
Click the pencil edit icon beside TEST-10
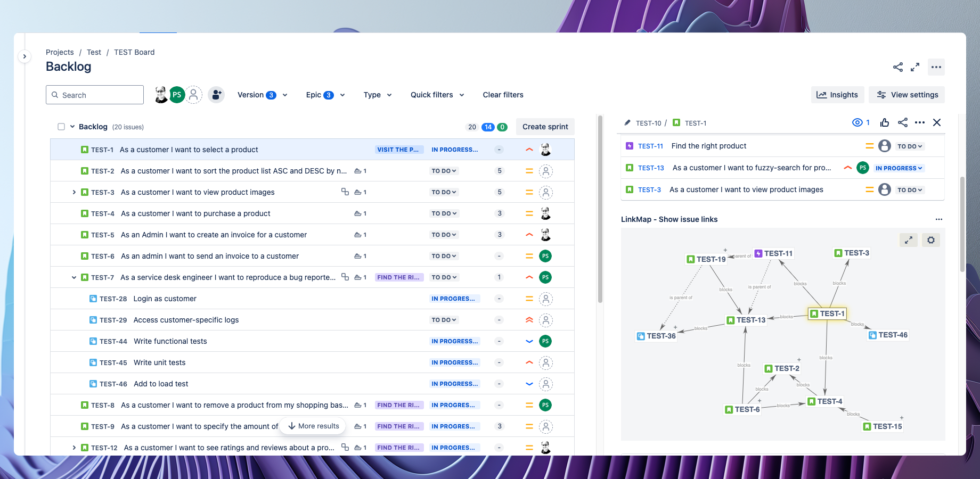tap(627, 123)
